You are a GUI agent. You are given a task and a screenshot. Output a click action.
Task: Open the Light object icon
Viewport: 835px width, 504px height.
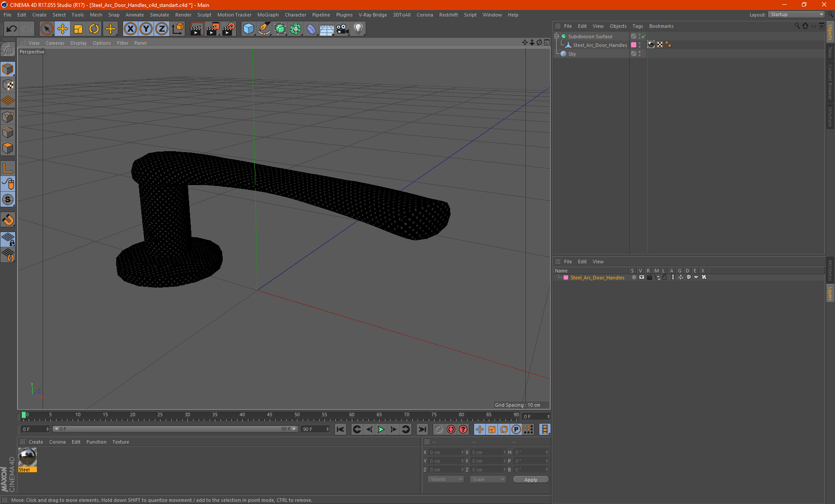[358, 29]
